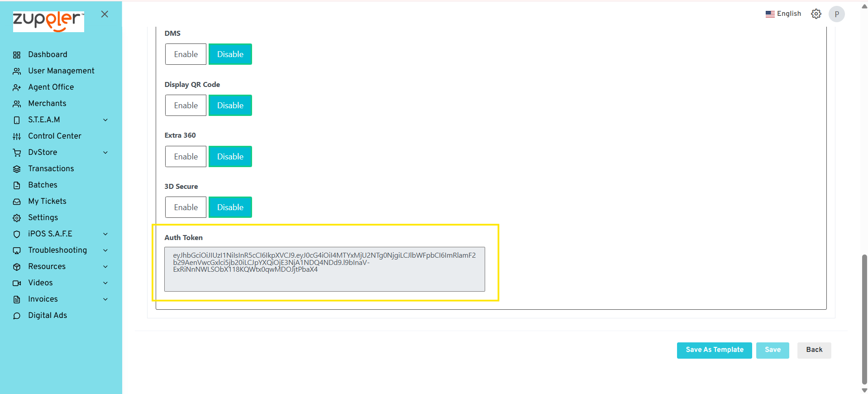Viewport: 868px width, 394px height.
Task: Open the Merchants menu item
Action: click(x=47, y=104)
